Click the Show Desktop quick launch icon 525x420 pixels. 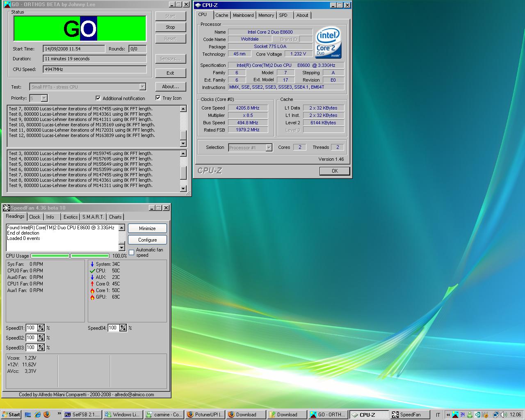tap(28, 414)
